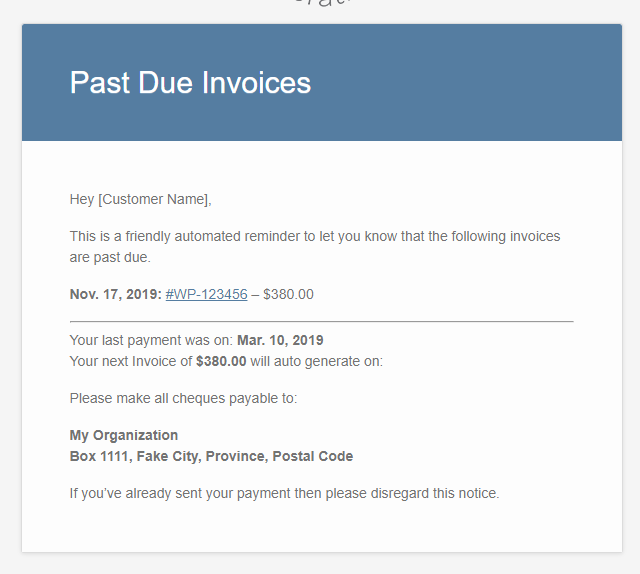Click the 'Your last payment was on' text
The image size is (640, 574).
pos(151,340)
